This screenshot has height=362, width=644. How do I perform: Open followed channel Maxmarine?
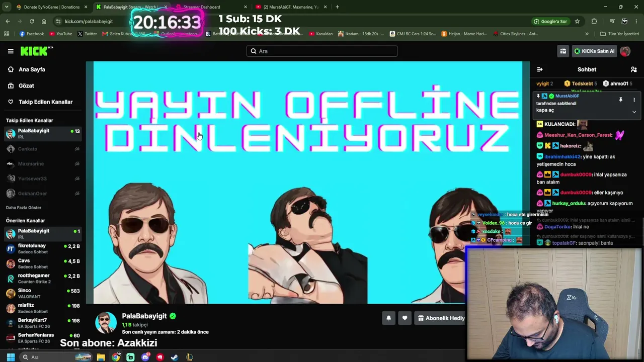point(43,163)
